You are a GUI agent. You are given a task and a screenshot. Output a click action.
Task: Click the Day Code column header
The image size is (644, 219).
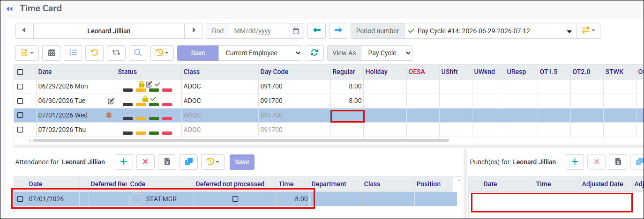(x=274, y=72)
